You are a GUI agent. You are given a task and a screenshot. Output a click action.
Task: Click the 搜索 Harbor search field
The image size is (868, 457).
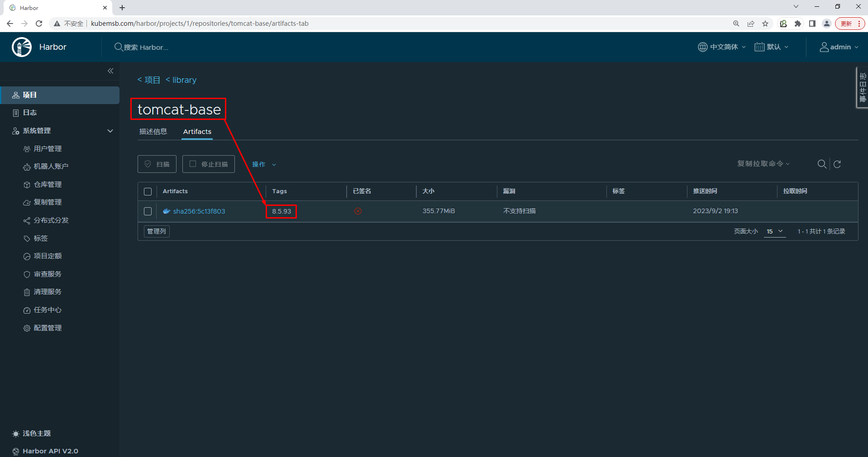pos(146,47)
